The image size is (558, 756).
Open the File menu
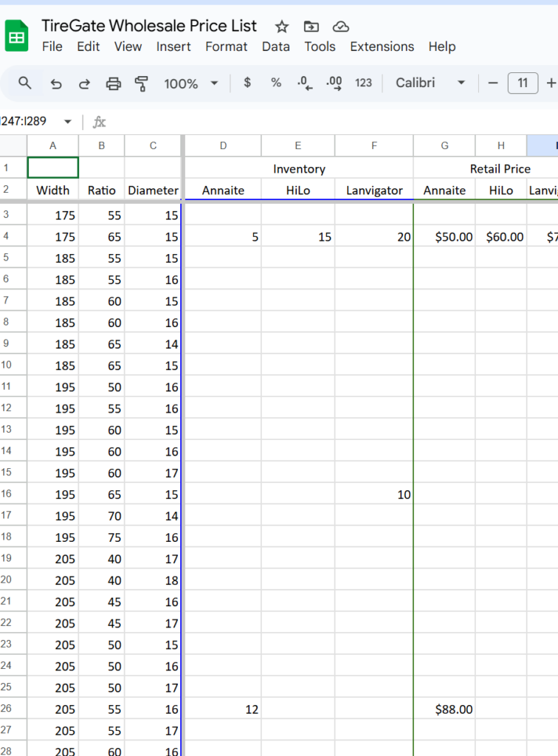click(52, 47)
